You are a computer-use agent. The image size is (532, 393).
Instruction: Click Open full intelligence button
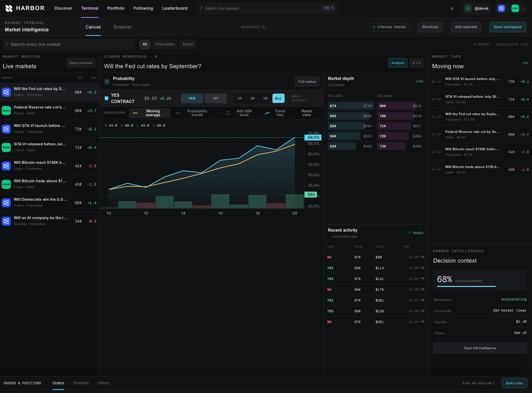tap(480, 348)
